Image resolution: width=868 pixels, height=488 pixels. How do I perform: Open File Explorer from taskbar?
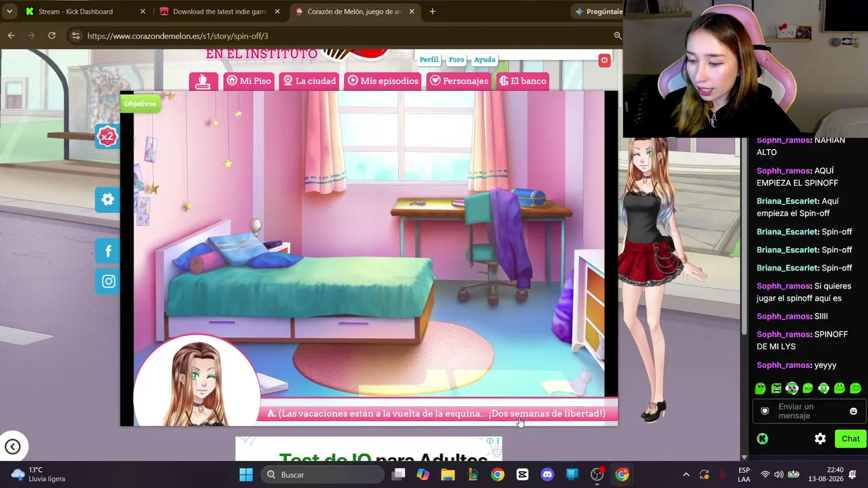coord(448,474)
